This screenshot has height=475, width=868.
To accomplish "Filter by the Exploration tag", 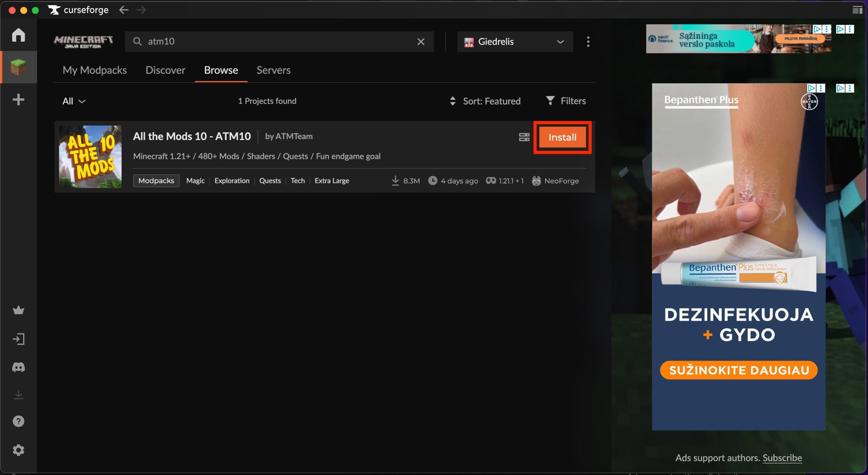I will click(232, 181).
